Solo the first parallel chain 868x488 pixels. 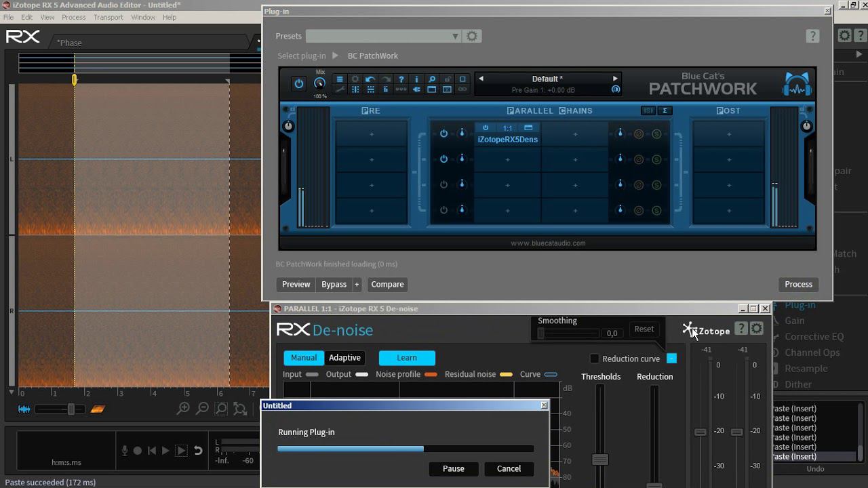tap(656, 134)
